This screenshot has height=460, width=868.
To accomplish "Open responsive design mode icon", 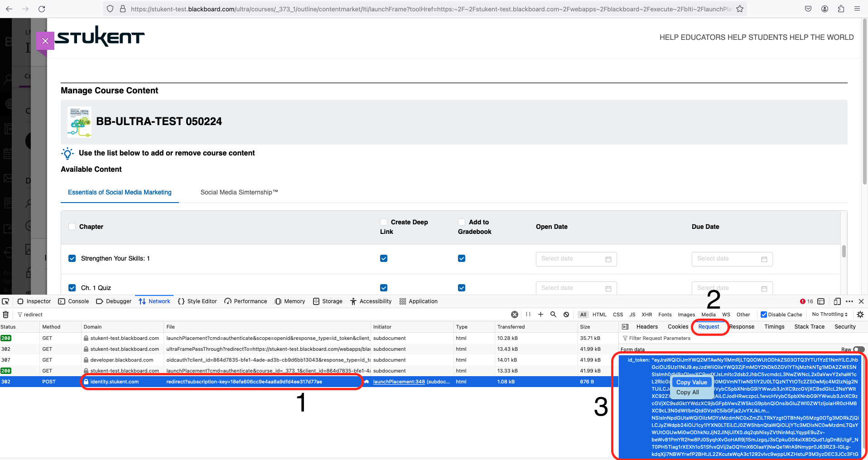I will point(837,301).
